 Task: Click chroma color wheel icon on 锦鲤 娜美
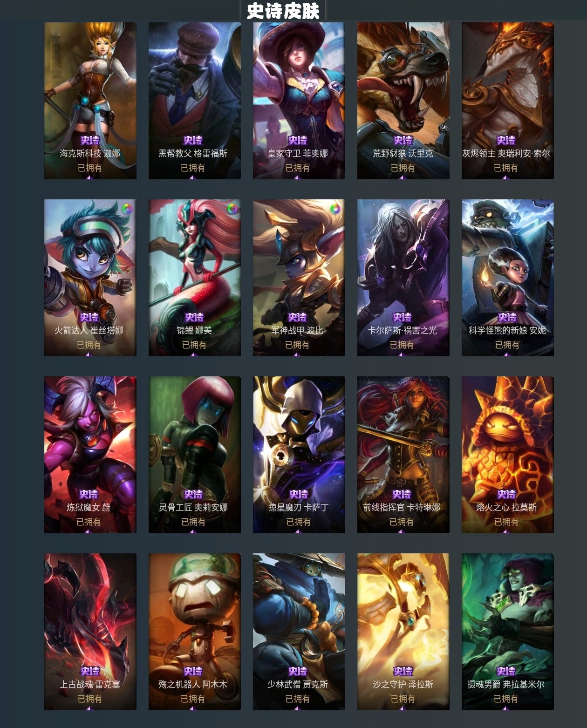coord(232,209)
